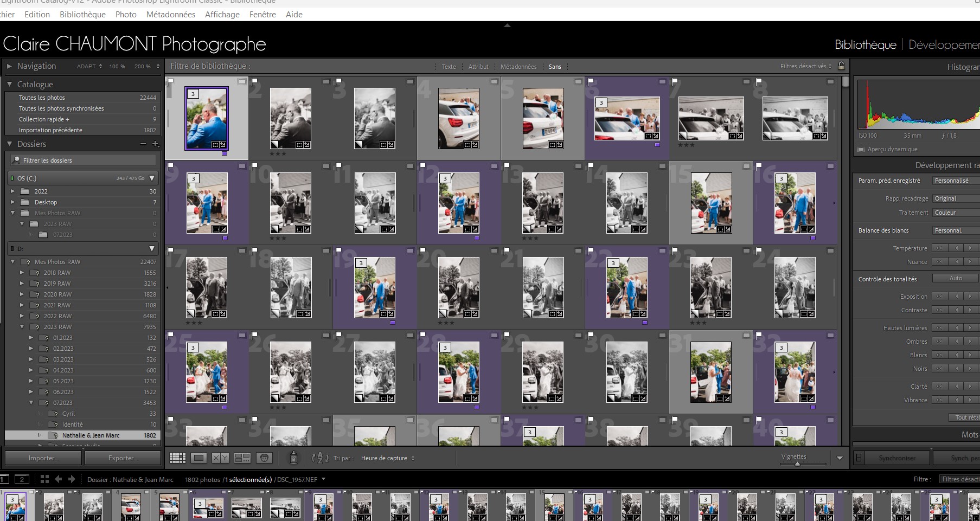Image resolution: width=980 pixels, height=521 pixels.
Task: Add a new folder with plus icon
Action: (156, 144)
